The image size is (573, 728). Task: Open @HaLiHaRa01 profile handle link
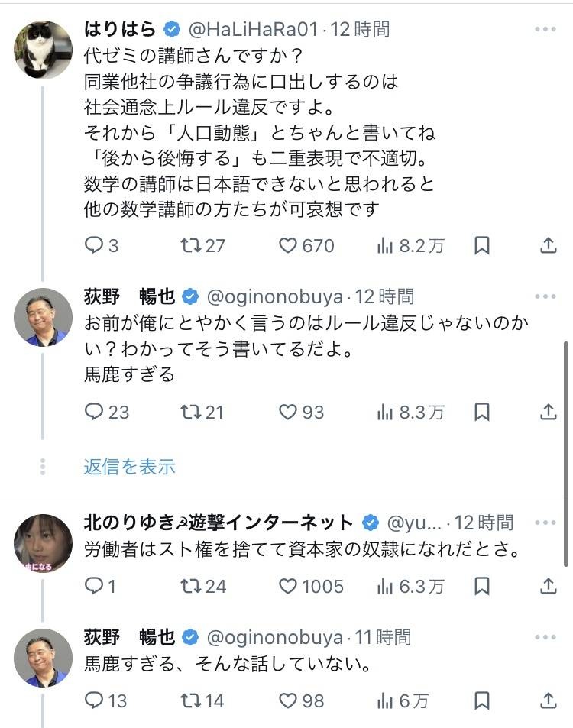coord(253,30)
